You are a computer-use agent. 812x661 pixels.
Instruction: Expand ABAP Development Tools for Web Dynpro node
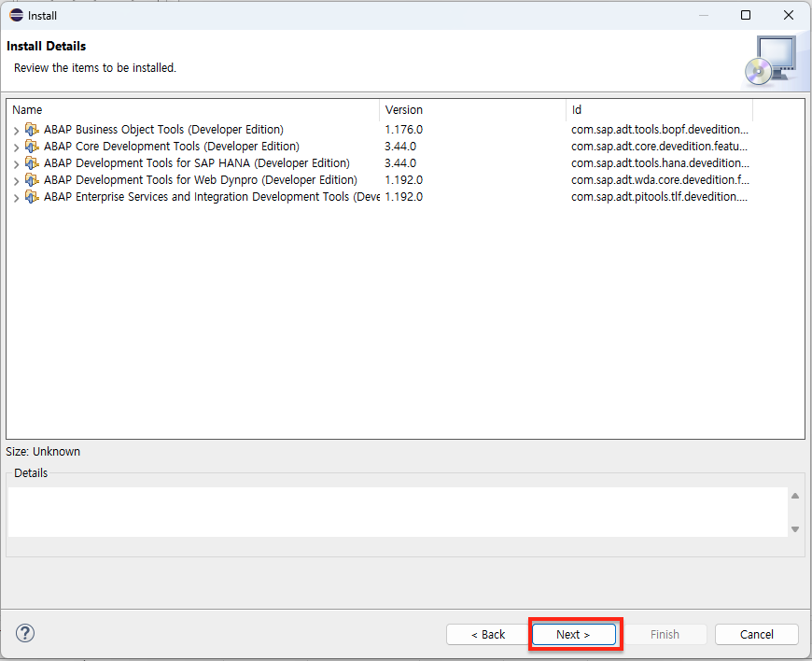tap(16, 181)
